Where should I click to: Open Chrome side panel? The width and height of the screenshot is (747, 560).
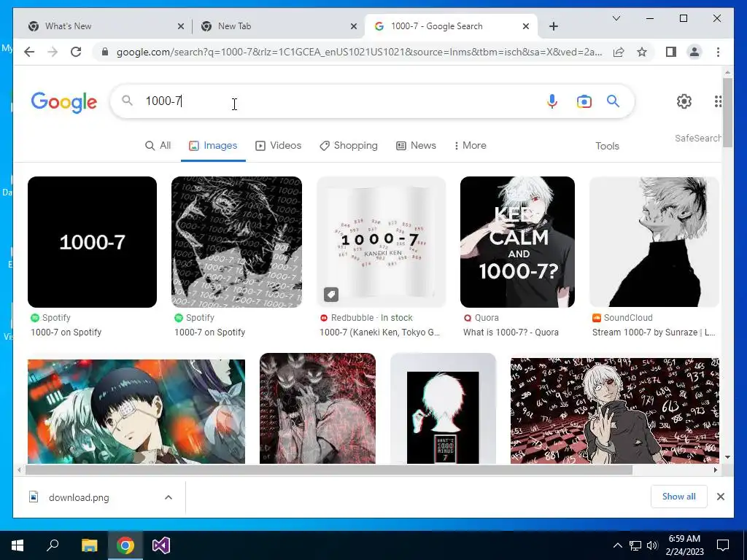pyautogui.click(x=671, y=52)
